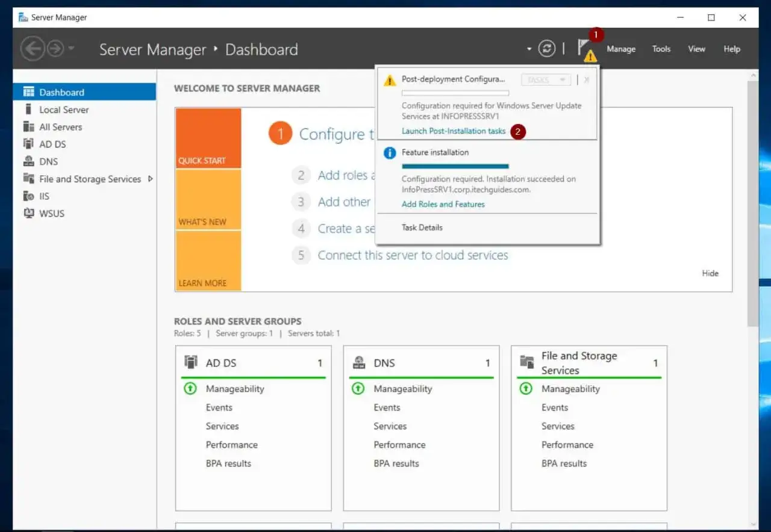This screenshot has width=771, height=532.
Task: Click Add Roles and Features link in notification
Action: point(443,205)
